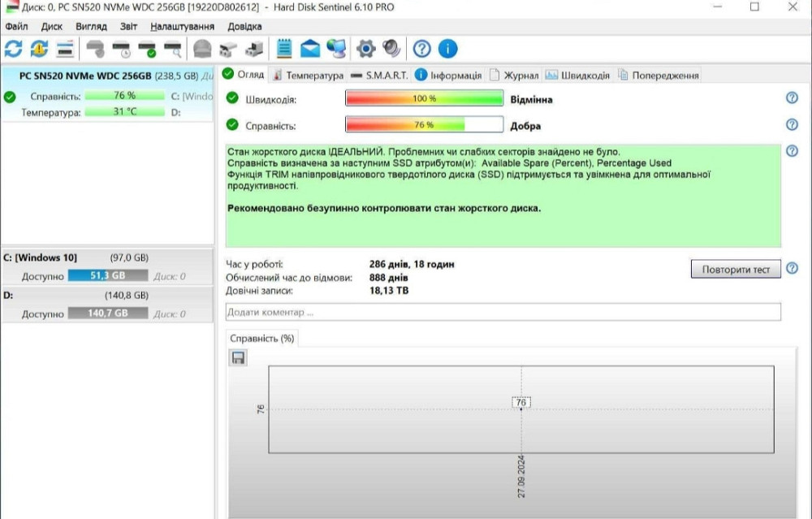Switch to the Температура tab
This screenshot has width=812, height=519.
[308, 75]
